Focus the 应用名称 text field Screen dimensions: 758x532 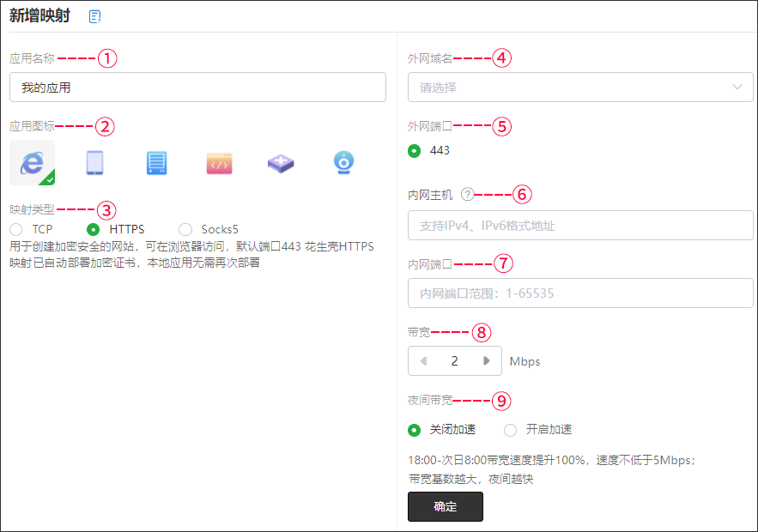(x=197, y=88)
